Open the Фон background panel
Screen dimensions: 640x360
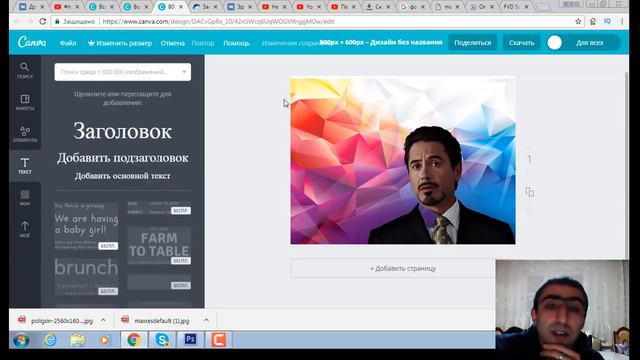(25, 198)
